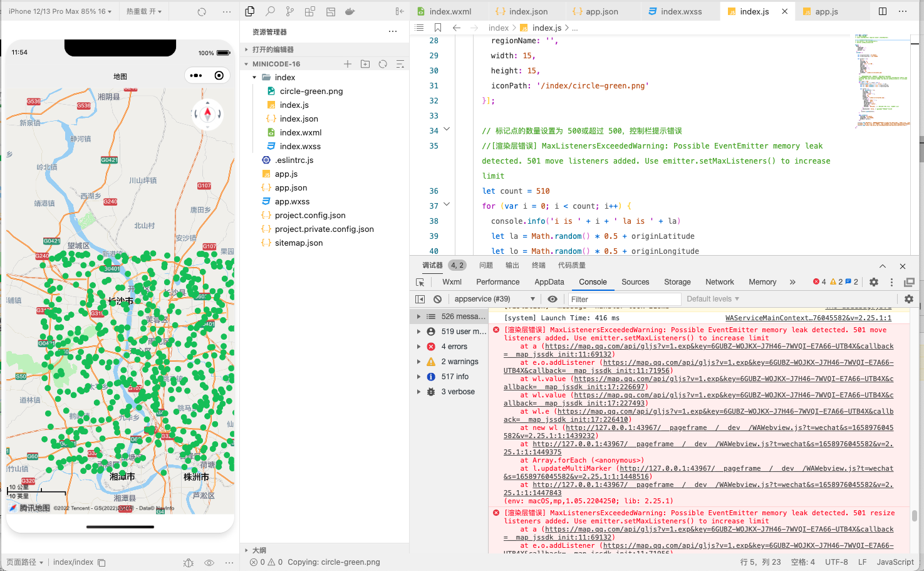Image resolution: width=924 pixels, height=571 pixels.
Task: Open the 页面路径 dropdown
Action: click(x=25, y=562)
